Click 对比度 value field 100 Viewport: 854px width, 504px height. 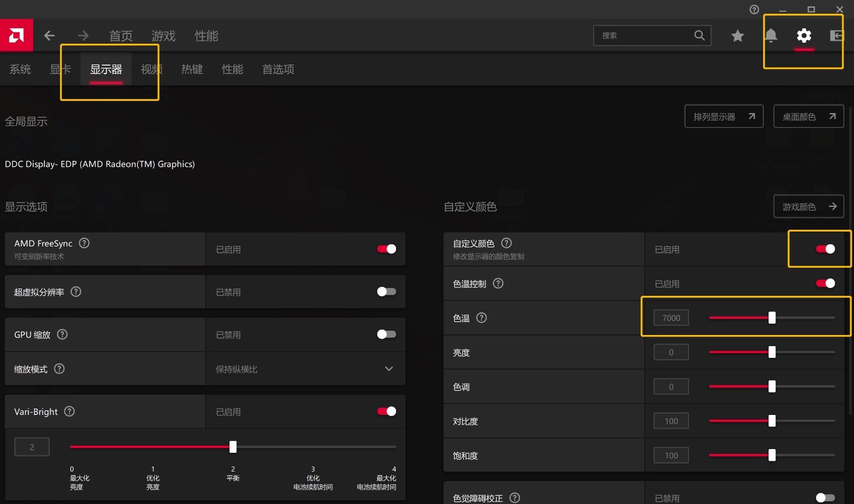[x=671, y=421]
